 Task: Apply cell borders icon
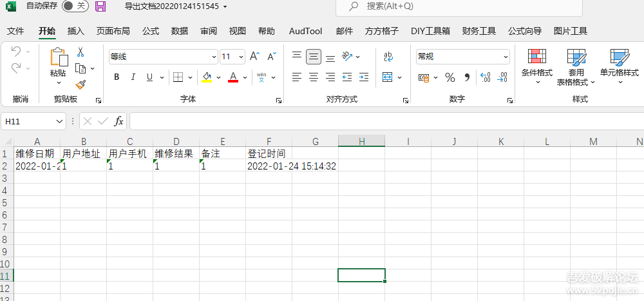click(x=178, y=77)
